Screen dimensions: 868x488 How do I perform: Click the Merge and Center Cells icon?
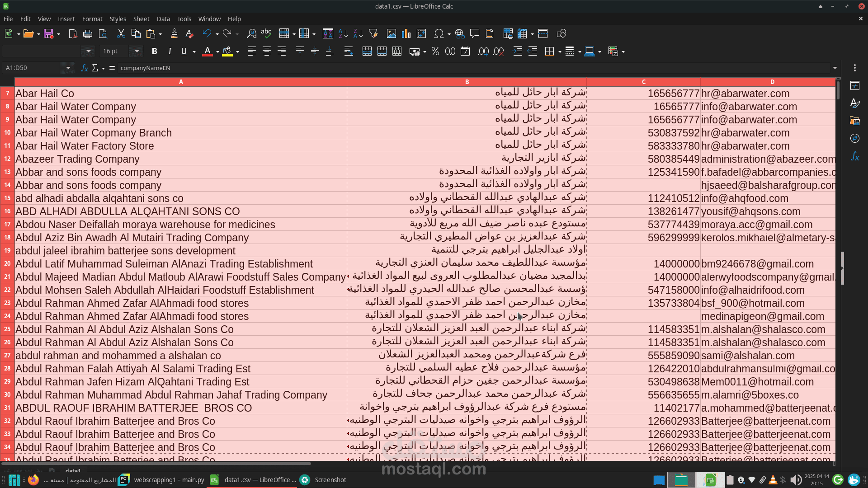[x=367, y=52]
